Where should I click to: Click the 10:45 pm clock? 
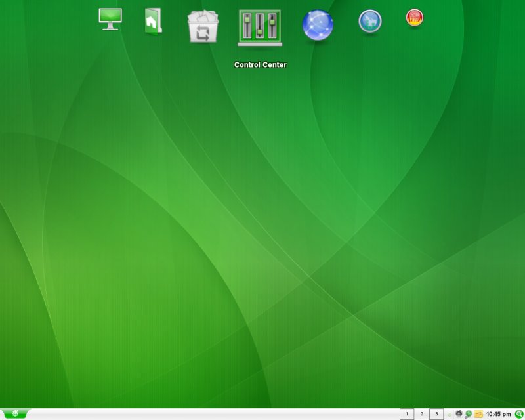pyautogui.click(x=498, y=414)
